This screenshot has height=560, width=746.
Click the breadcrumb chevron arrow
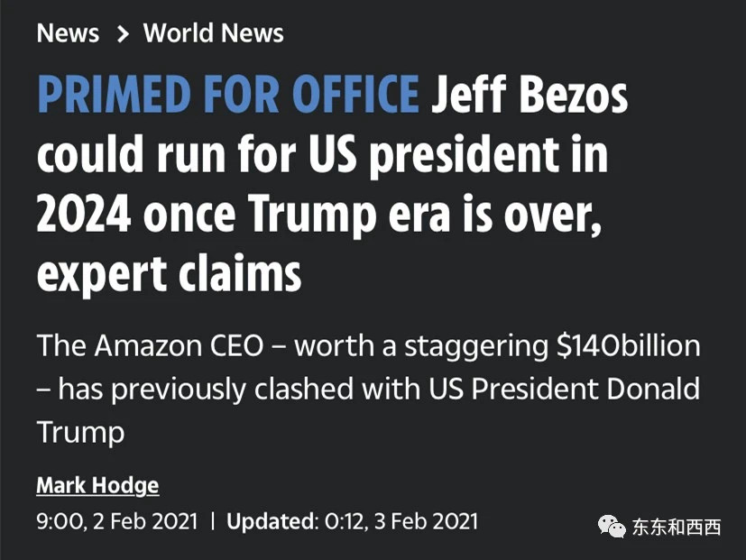click(x=123, y=33)
